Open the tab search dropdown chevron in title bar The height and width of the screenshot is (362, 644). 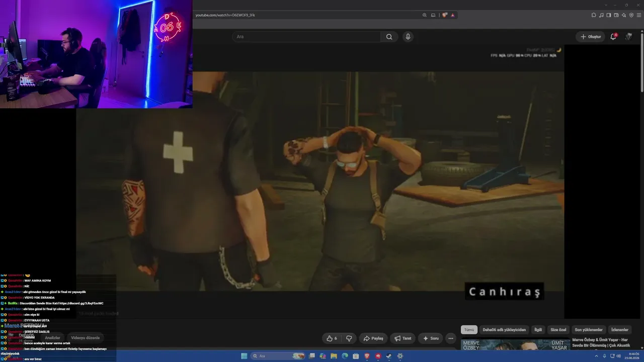(x=606, y=5)
